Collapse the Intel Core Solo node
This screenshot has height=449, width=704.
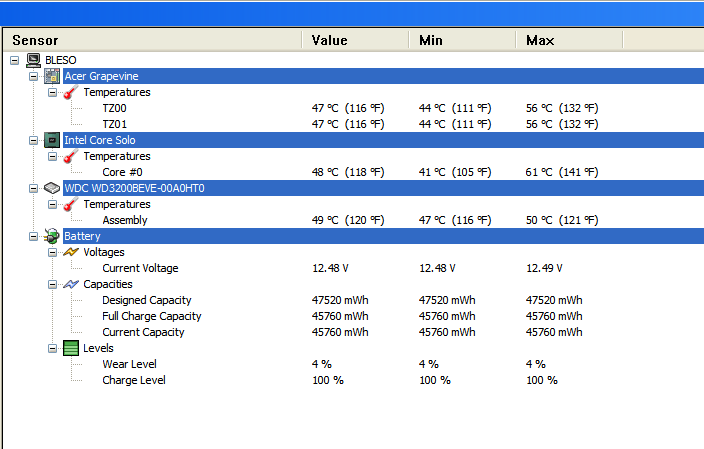point(33,141)
